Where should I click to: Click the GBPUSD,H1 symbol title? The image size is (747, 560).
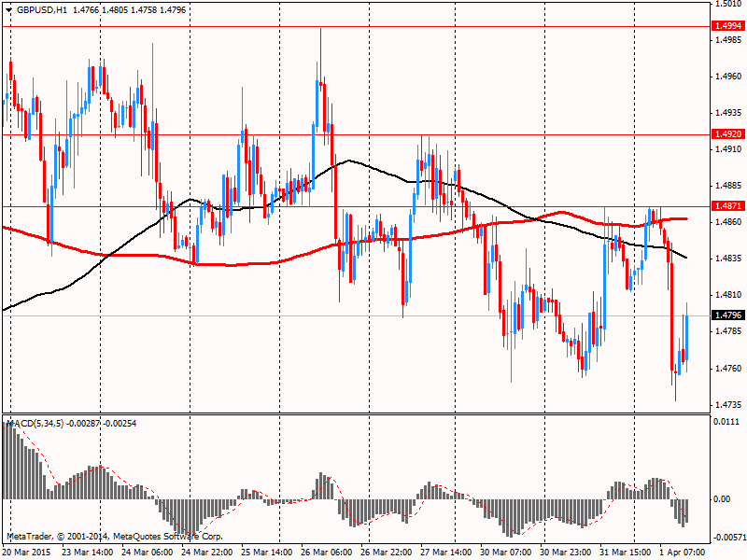coord(42,10)
